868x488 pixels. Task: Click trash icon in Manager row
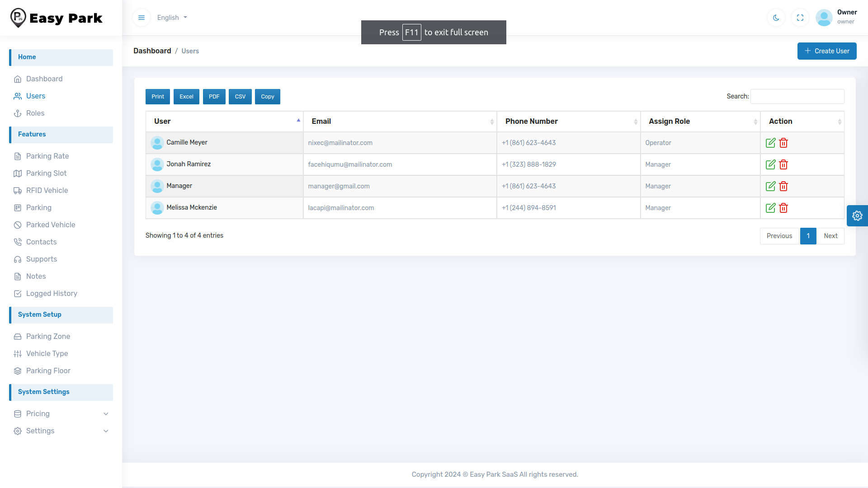783,186
